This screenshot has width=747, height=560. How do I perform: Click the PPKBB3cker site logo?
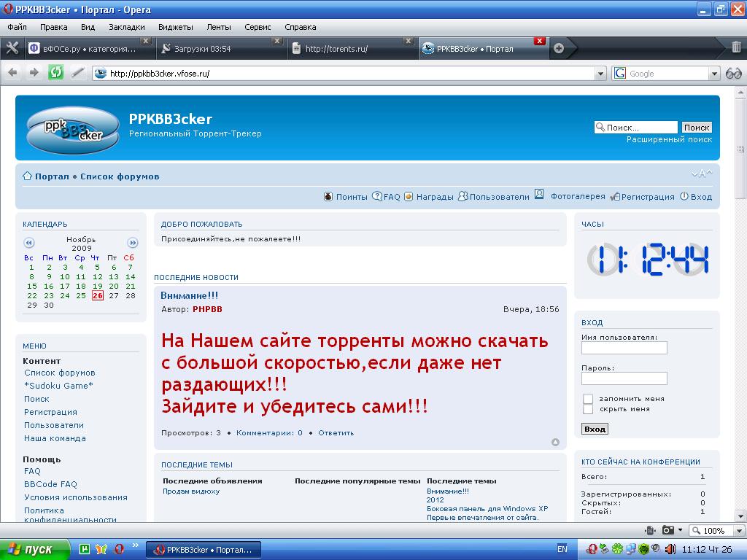tap(73, 128)
